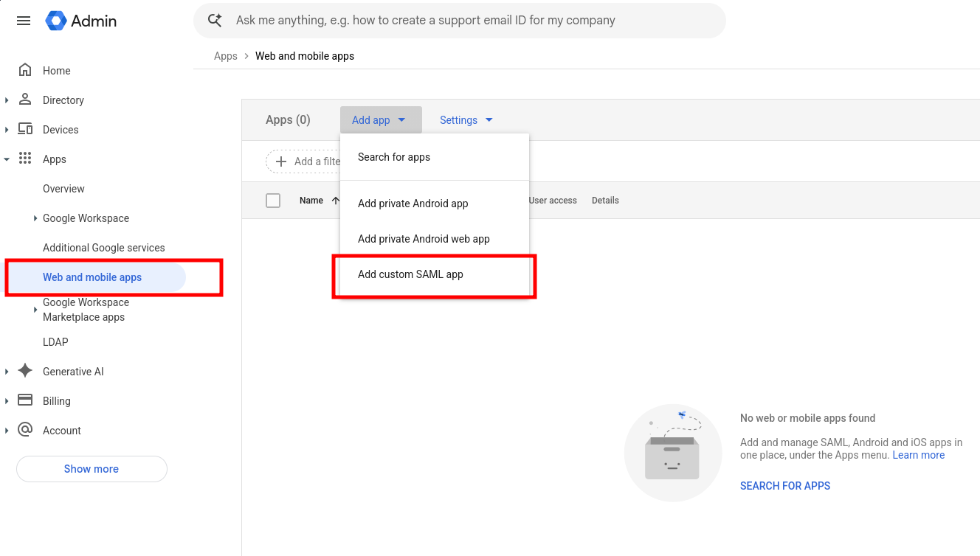Expand the Billing section arrow
The height and width of the screenshot is (556, 980).
point(7,401)
